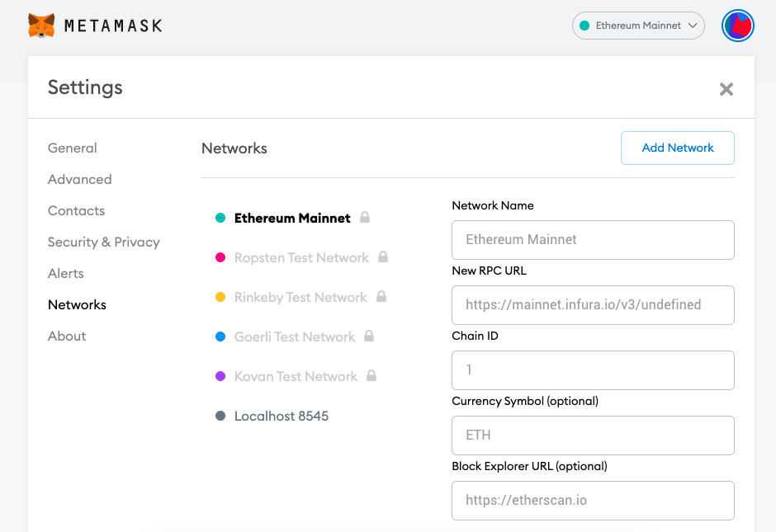Click the Network Name label
Viewport: 776px width, 532px height.
(x=492, y=205)
